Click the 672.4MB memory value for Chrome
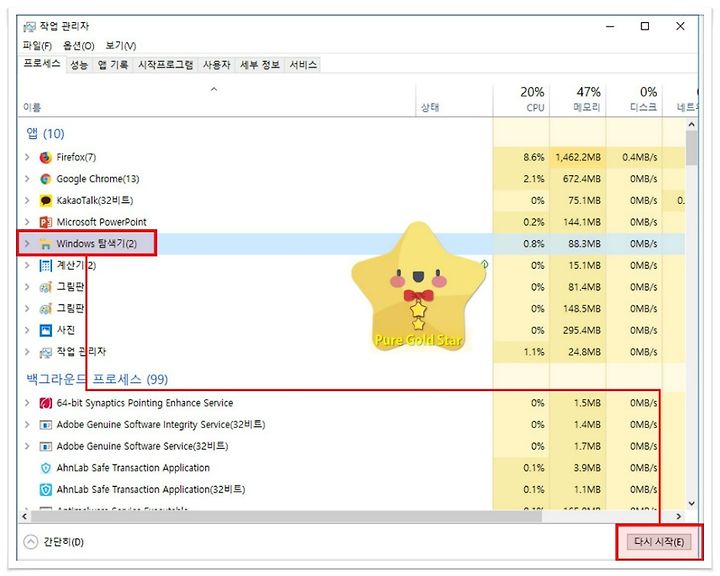The image size is (720, 576). click(x=582, y=179)
